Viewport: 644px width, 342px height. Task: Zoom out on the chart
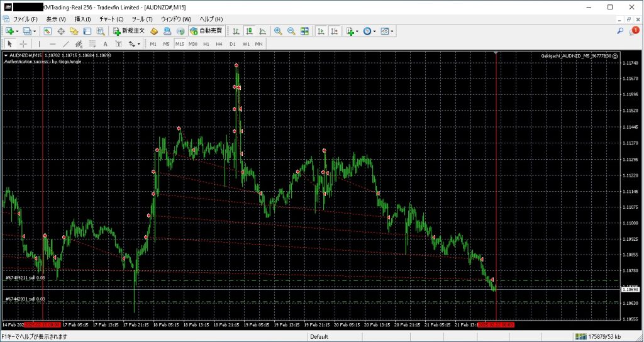coord(291,31)
